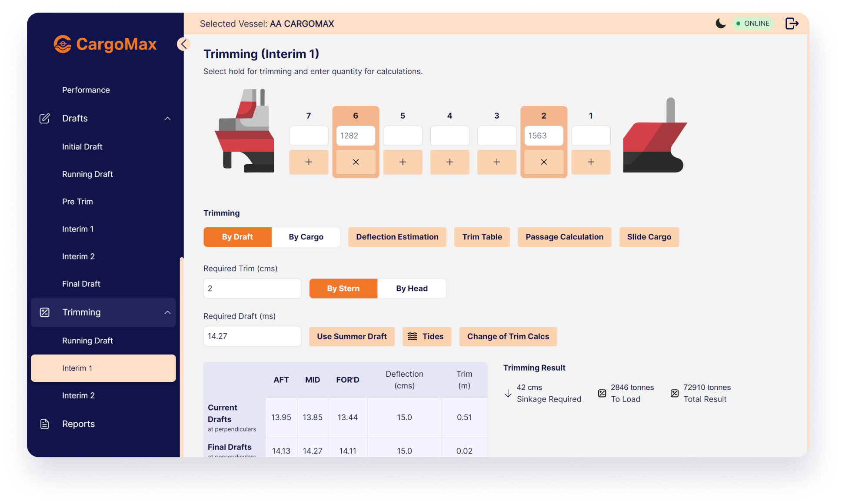Image resolution: width=842 pixels, height=504 pixels.
Task: Click the Required Trim input field
Action: (252, 288)
